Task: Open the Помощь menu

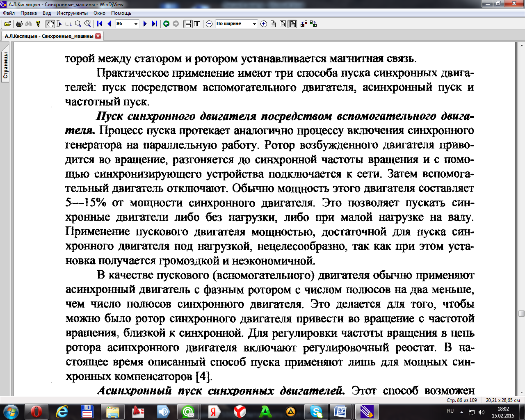Action: point(121,13)
